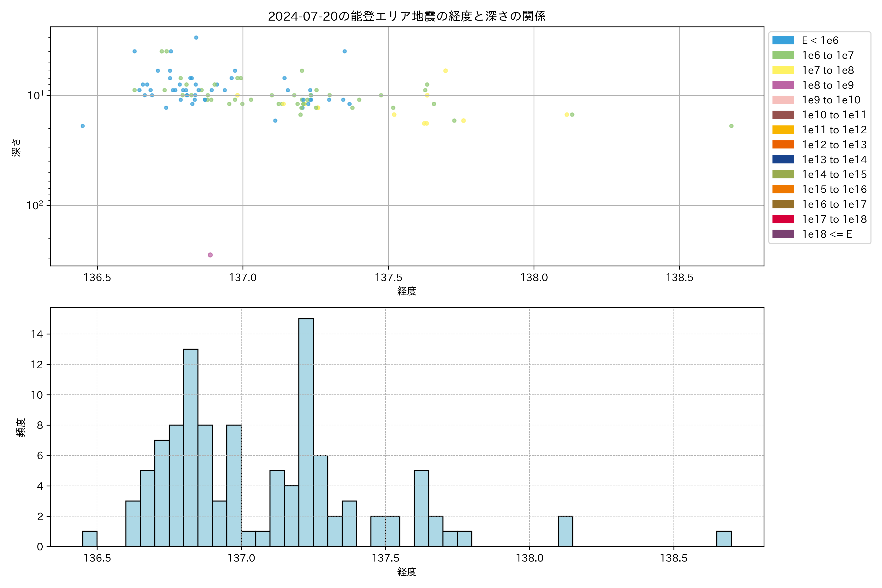Image resolution: width=882 pixels, height=588 pixels.
Task: Click the 経度 label under scatter plot
Action: pos(406,291)
